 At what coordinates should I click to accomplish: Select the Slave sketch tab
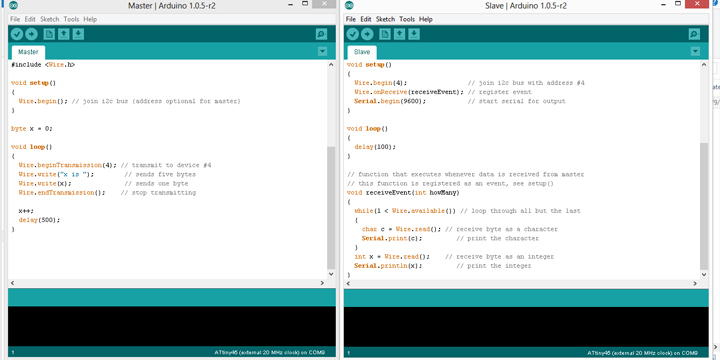[362, 52]
